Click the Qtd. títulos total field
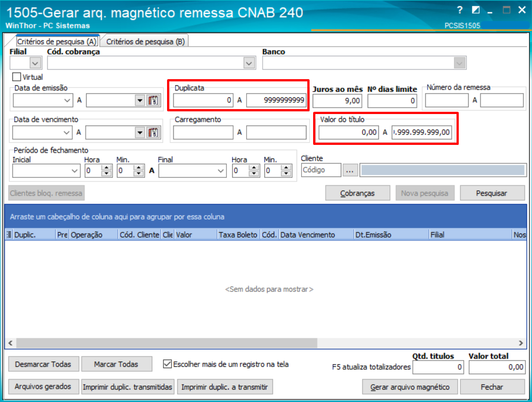 [438, 367]
